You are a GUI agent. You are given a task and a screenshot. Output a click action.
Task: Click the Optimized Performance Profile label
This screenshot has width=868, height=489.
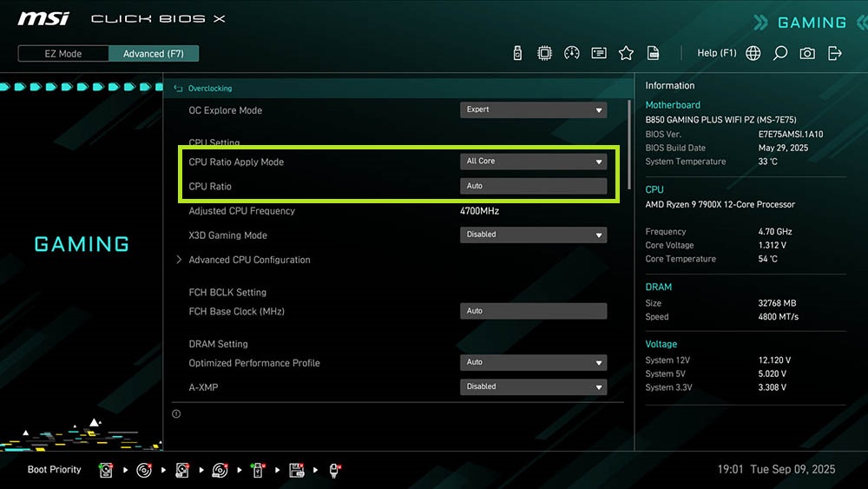(254, 363)
